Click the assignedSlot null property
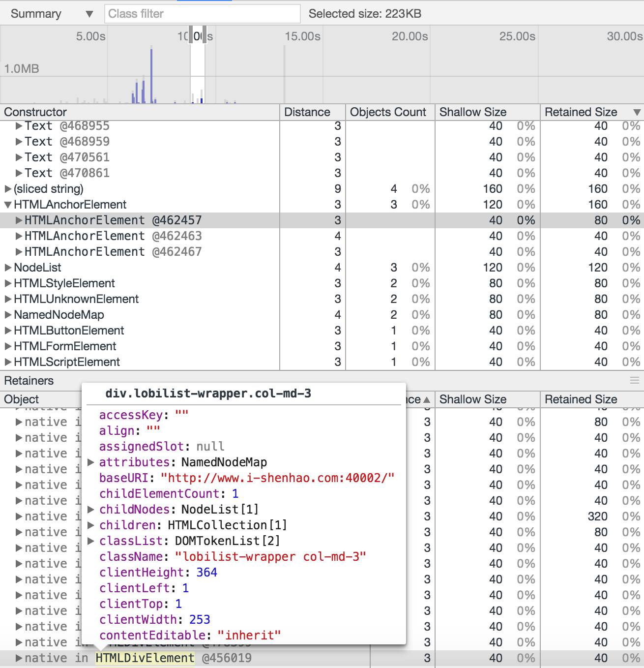Image resolution: width=644 pixels, height=668 pixels. 162,447
